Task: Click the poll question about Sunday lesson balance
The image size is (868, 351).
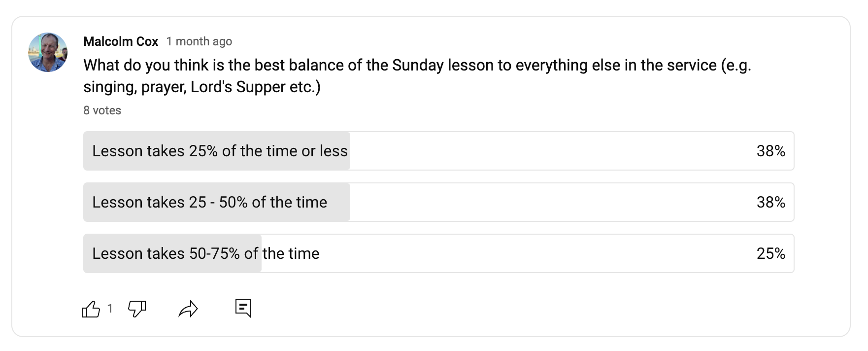Action: coord(417,76)
